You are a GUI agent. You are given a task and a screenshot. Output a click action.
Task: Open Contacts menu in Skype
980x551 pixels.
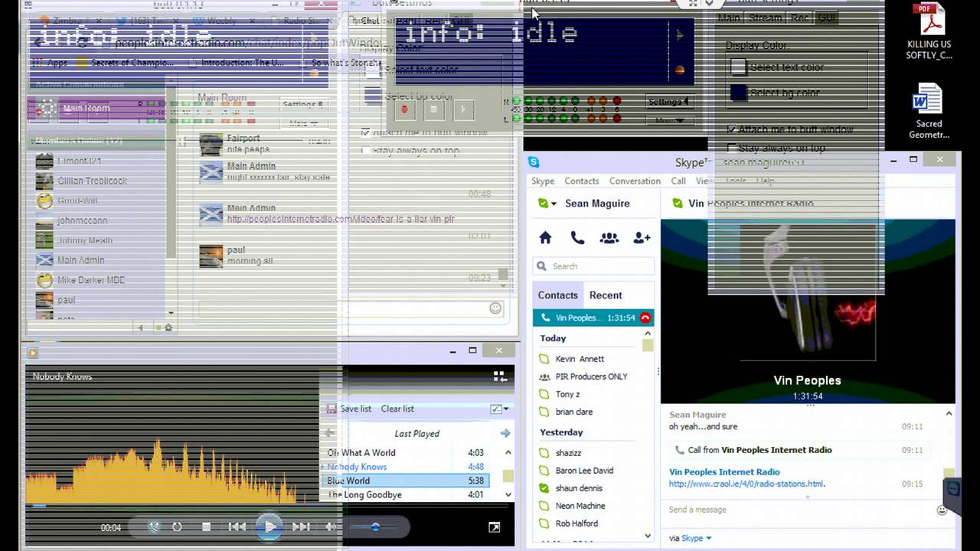coord(582,181)
